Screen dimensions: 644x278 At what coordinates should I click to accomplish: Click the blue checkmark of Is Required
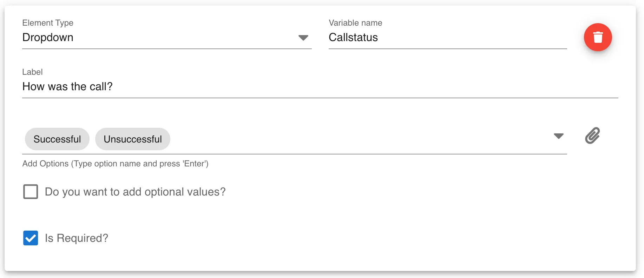(x=31, y=238)
